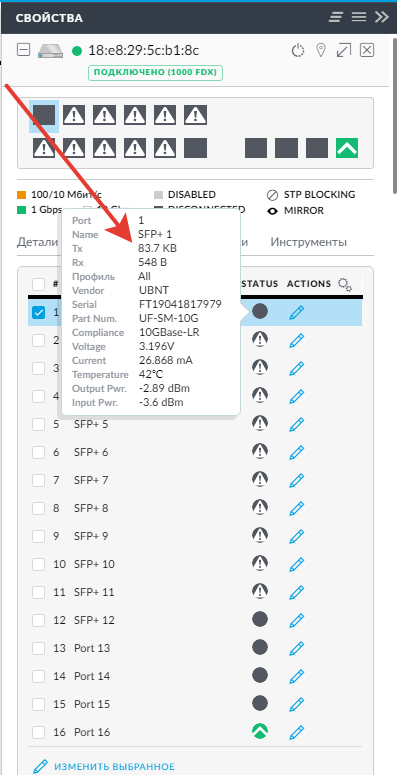Edit port 2 with pencil icon
Screen dimensions: 397x775
(x=296, y=340)
